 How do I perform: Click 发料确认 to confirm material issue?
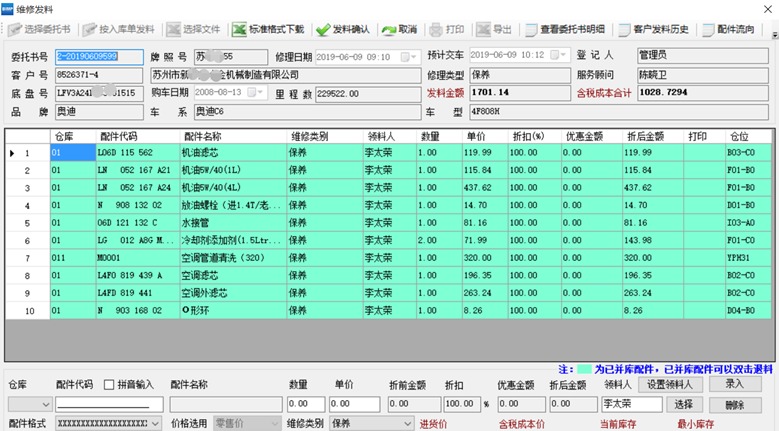[345, 29]
